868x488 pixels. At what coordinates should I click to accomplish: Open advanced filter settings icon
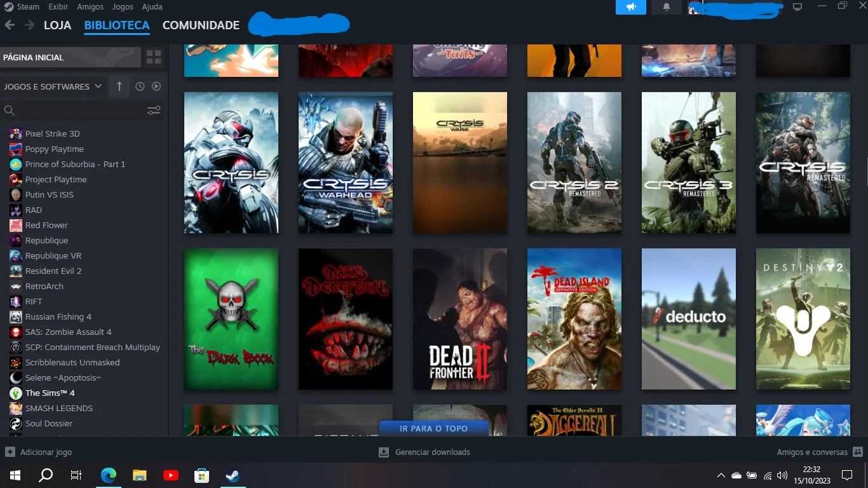(x=154, y=111)
